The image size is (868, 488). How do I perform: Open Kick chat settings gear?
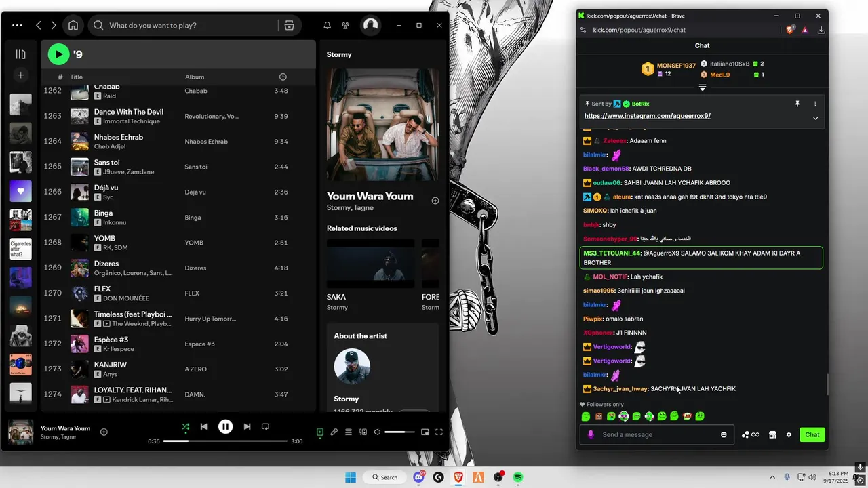point(789,434)
